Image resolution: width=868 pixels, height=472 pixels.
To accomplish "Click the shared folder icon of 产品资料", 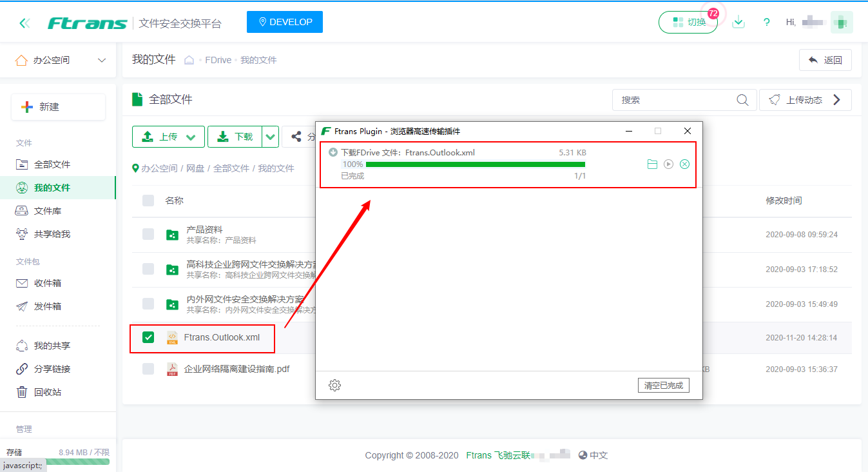I will pos(172,235).
